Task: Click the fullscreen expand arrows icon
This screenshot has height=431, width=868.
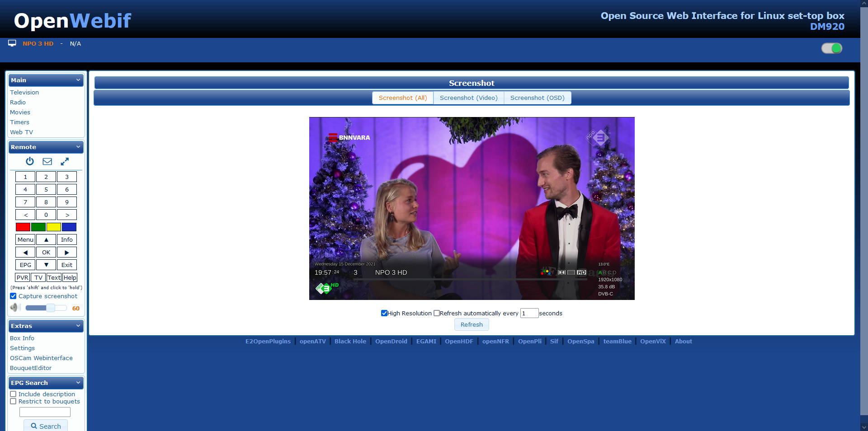Action: coord(65,161)
